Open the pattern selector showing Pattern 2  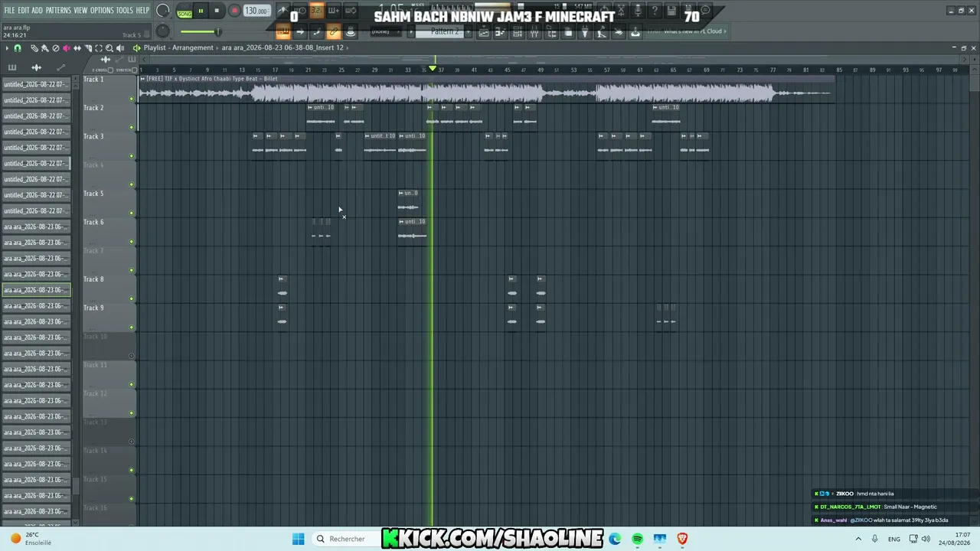(439, 31)
